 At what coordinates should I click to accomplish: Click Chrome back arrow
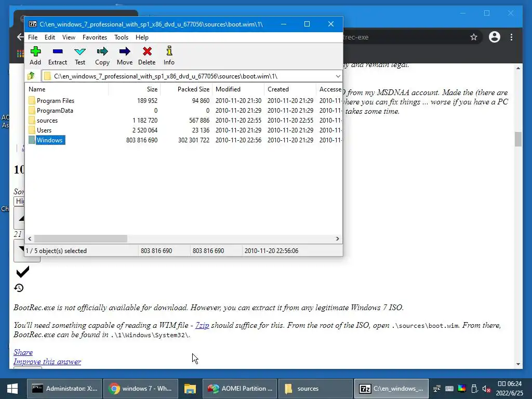pyautogui.click(x=20, y=37)
